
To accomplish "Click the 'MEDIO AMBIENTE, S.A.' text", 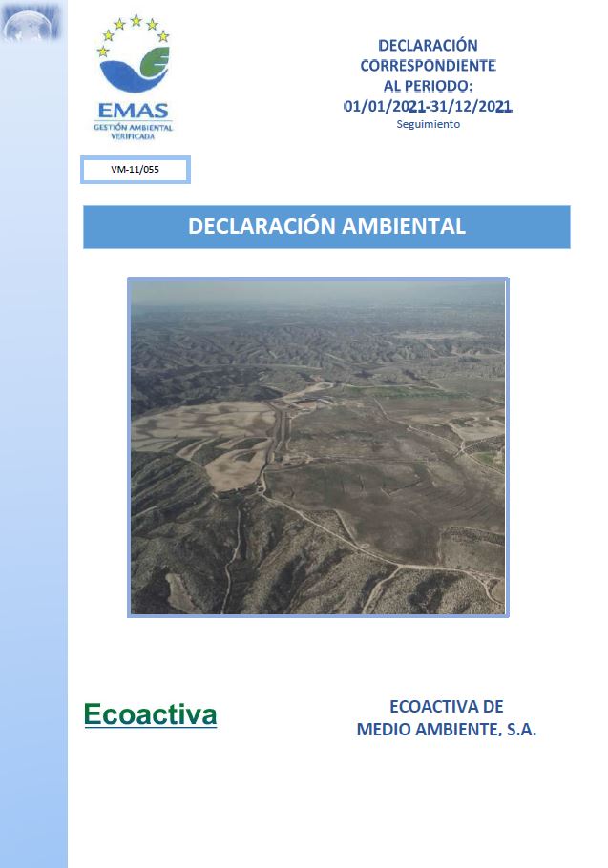I will [446, 730].
